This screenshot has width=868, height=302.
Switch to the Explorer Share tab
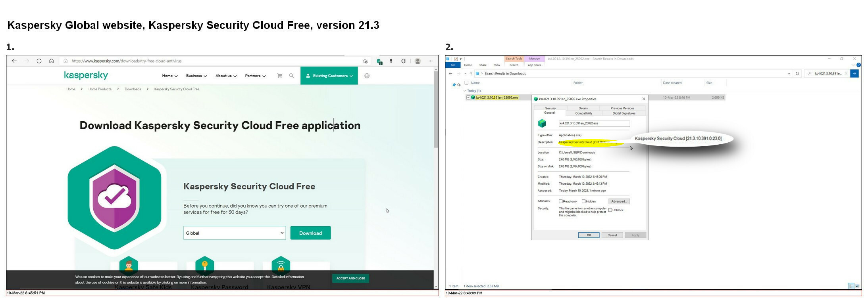pos(483,65)
